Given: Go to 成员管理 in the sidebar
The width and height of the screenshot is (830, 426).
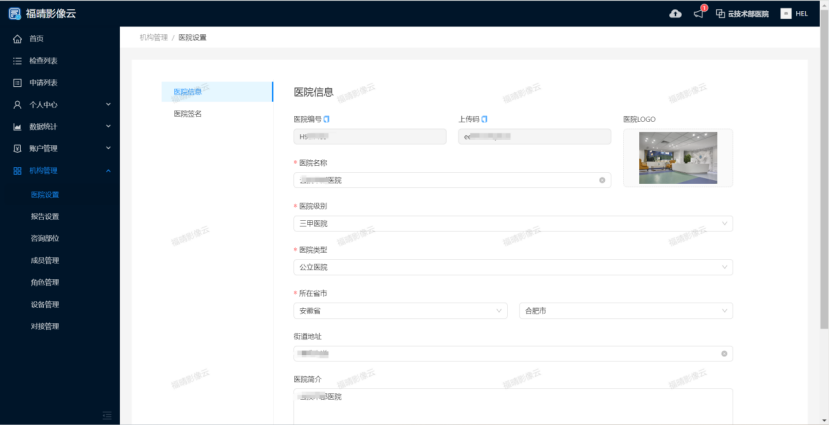Looking at the screenshot, I should click(45, 260).
